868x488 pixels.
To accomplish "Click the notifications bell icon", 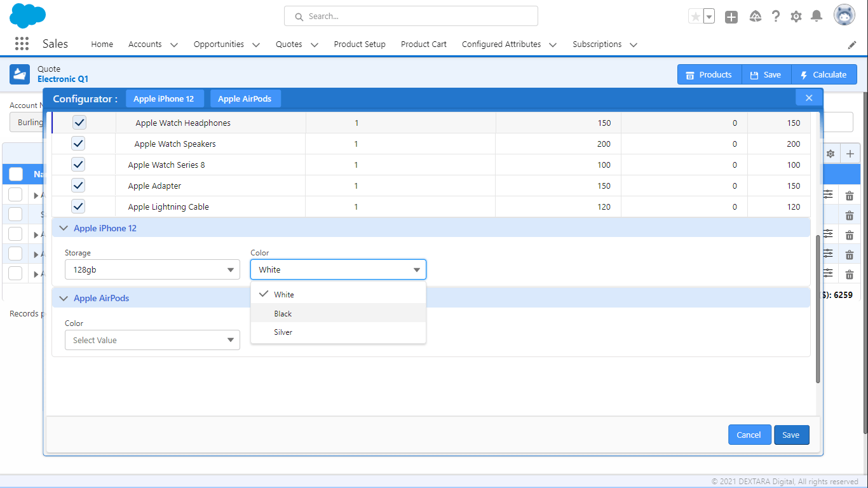I will point(817,17).
